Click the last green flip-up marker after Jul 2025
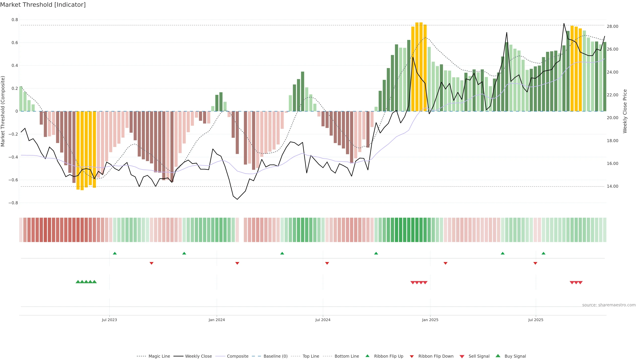Image resolution: width=644 pixels, height=362 pixels. click(543, 253)
